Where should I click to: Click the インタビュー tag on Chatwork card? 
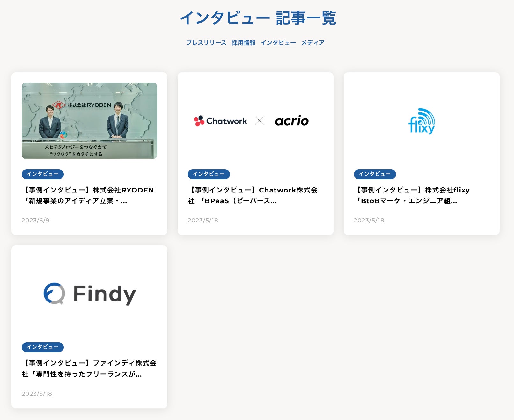(x=209, y=174)
